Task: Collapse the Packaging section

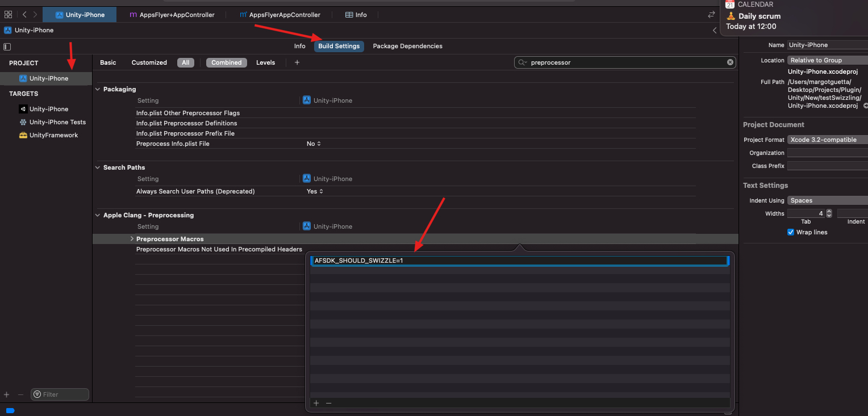Action: (x=98, y=89)
